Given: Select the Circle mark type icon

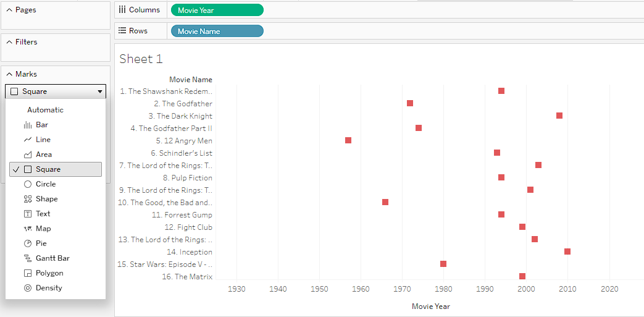Looking at the screenshot, I should [28, 184].
